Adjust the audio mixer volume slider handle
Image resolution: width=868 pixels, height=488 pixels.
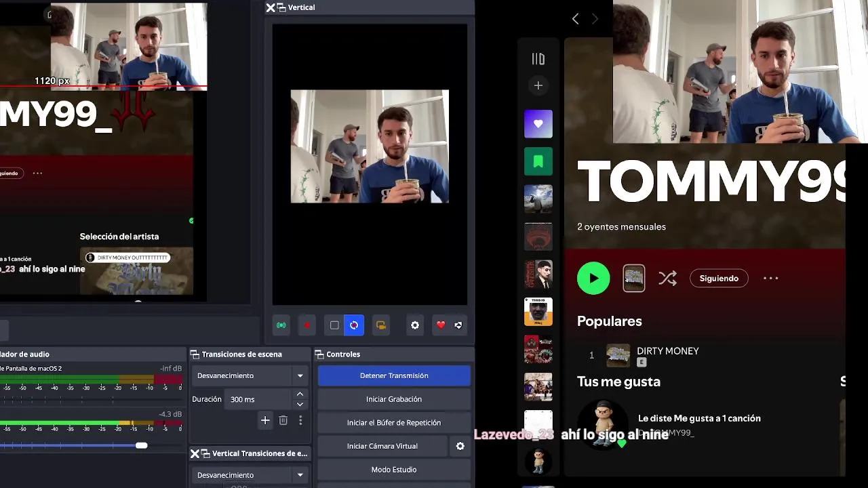click(x=141, y=445)
